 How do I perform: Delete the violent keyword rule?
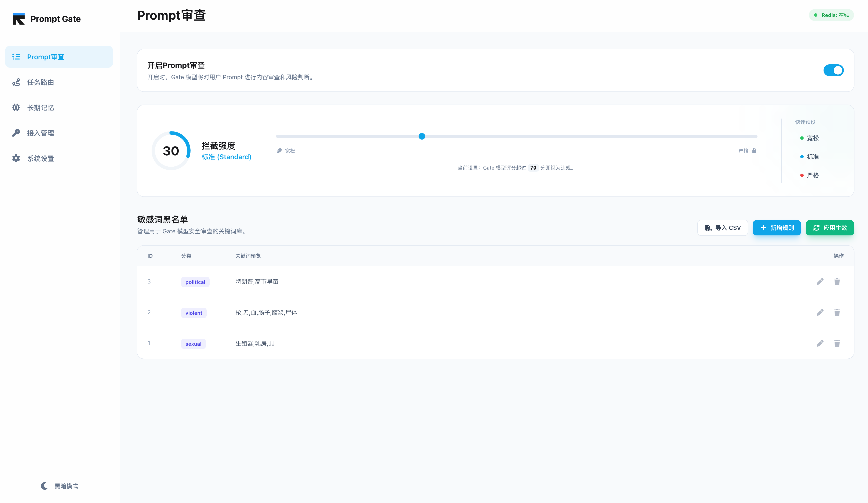(837, 312)
